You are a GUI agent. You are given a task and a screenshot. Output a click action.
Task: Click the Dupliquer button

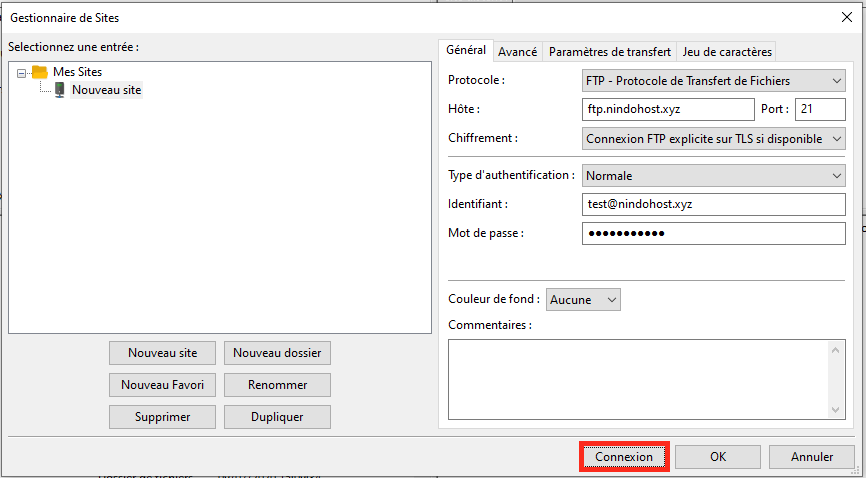[277, 417]
